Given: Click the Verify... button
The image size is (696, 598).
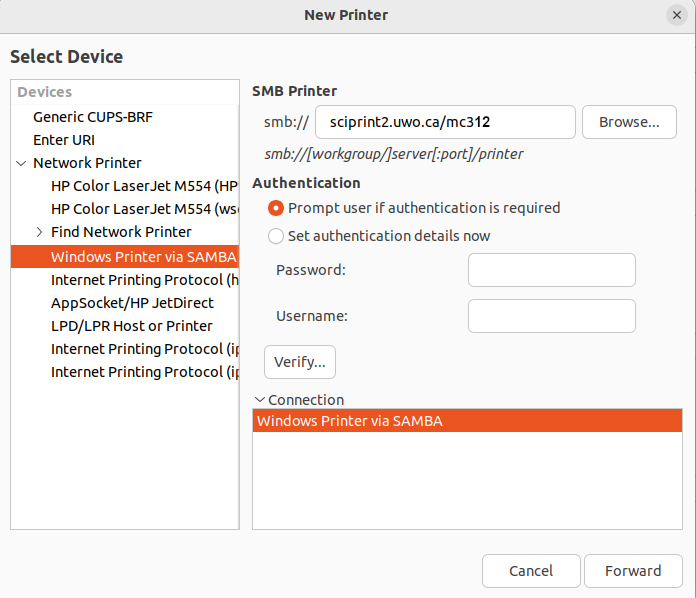Looking at the screenshot, I should tap(300, 362).
